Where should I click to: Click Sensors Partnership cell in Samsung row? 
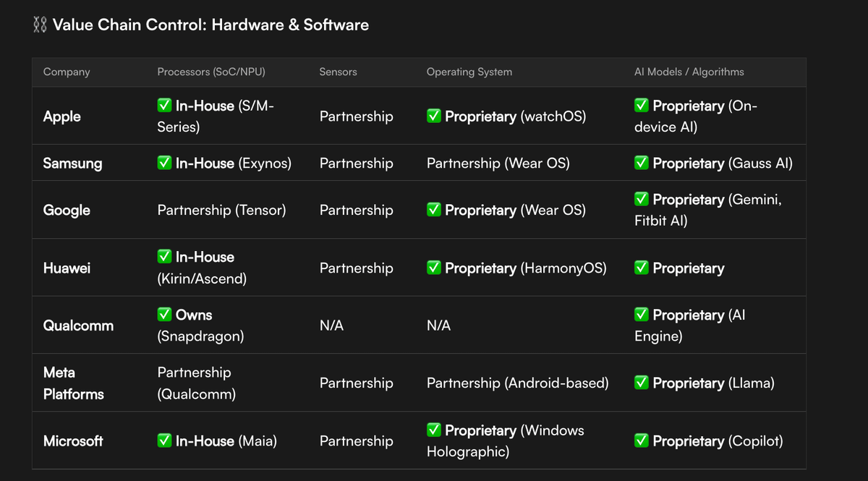[357, 163]
